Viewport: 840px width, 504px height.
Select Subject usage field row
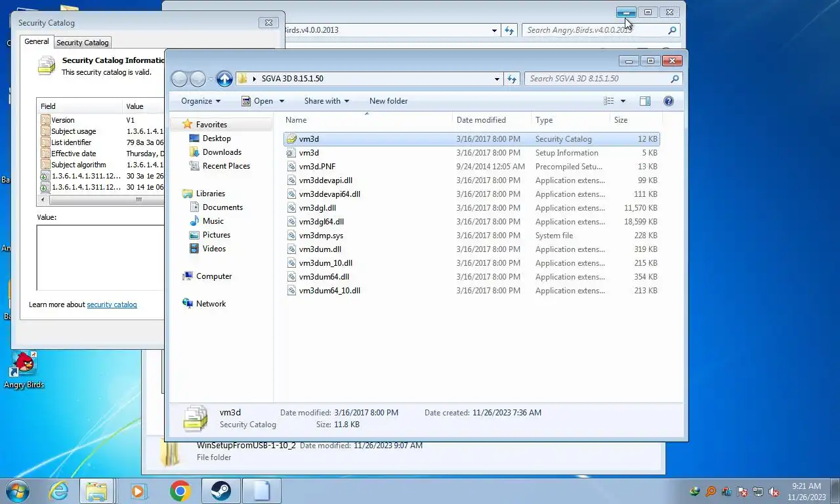coord(101,131)
